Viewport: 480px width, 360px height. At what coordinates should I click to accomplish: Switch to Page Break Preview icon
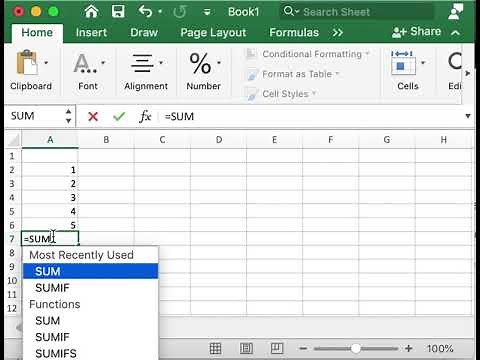(277, 349)
